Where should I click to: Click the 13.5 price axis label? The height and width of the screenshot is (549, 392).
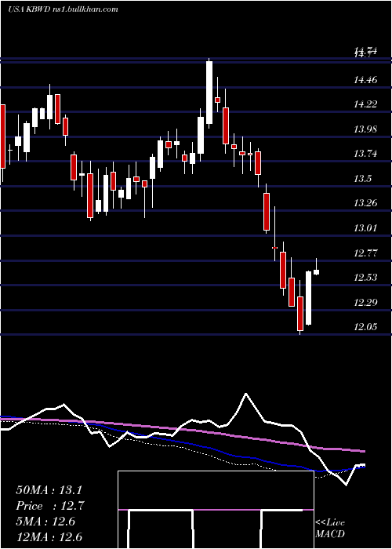point(362,179)
